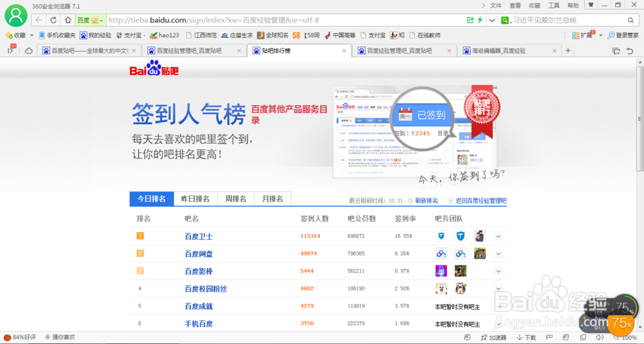Switch to 昨日排名 tab

[x=195, y=199]
